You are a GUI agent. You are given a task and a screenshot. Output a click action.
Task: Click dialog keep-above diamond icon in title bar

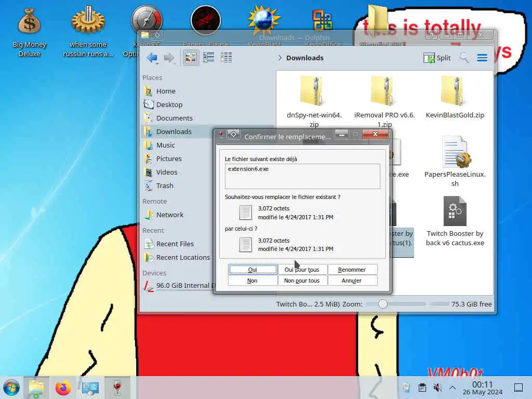coord(233,135)
